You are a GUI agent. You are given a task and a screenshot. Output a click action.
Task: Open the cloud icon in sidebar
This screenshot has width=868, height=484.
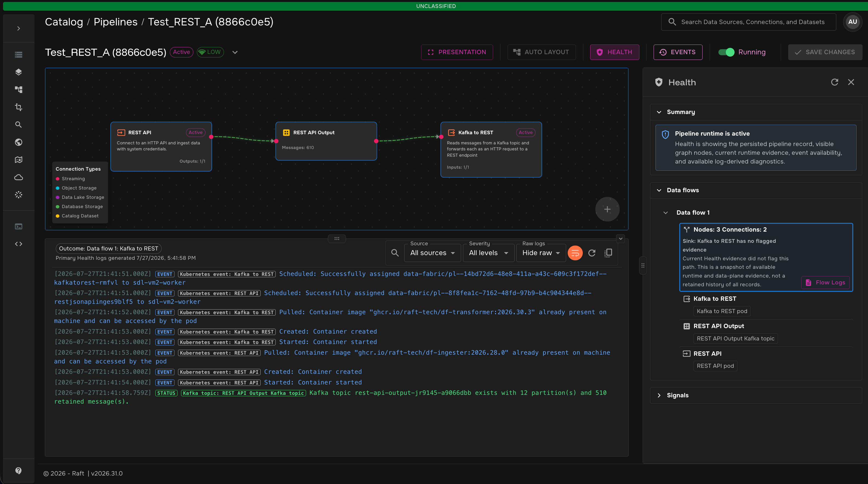19,177
